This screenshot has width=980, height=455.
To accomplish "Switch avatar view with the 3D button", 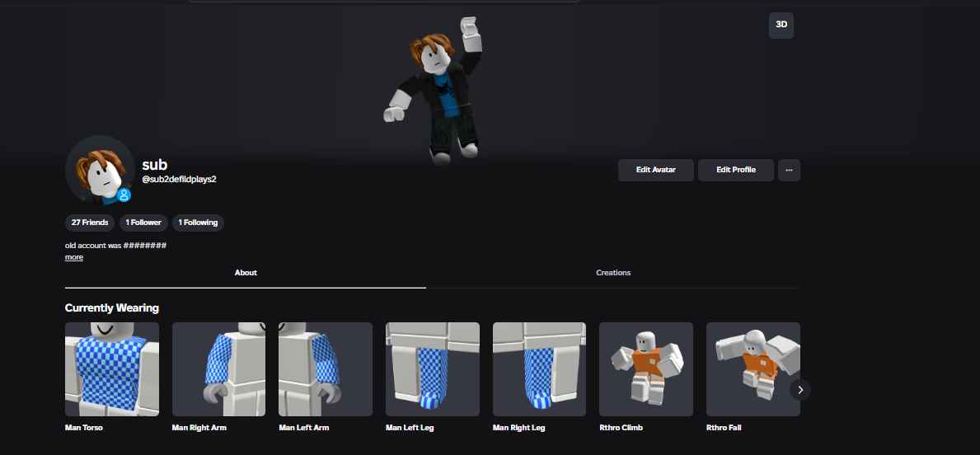I will [781, 25].
